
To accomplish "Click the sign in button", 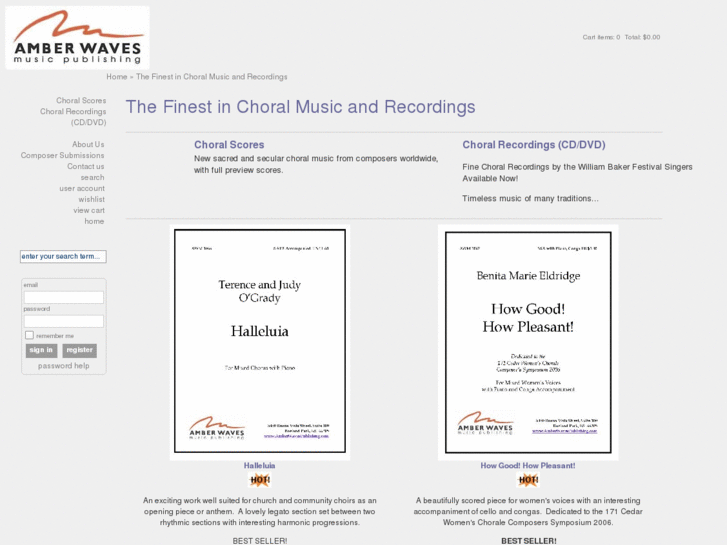I will (41, 350).
